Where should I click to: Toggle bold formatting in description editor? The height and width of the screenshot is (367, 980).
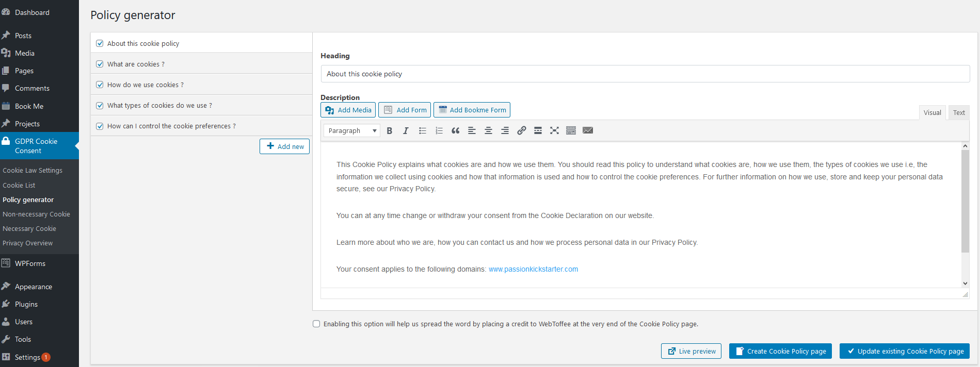390,130
